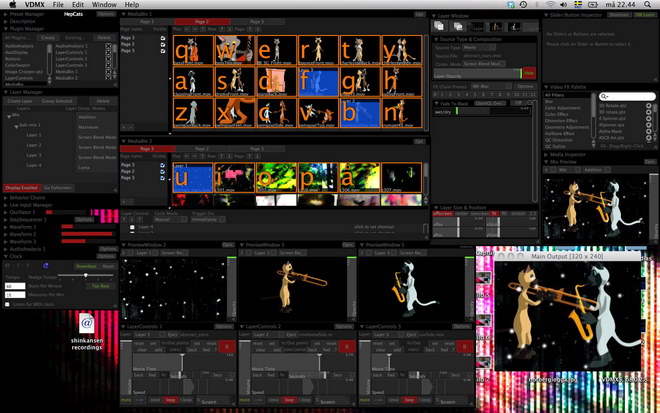Trigger the clip labeled å in MediaBin 2
The height and width of the screenshot is (413, 660).
coord(360,177)
